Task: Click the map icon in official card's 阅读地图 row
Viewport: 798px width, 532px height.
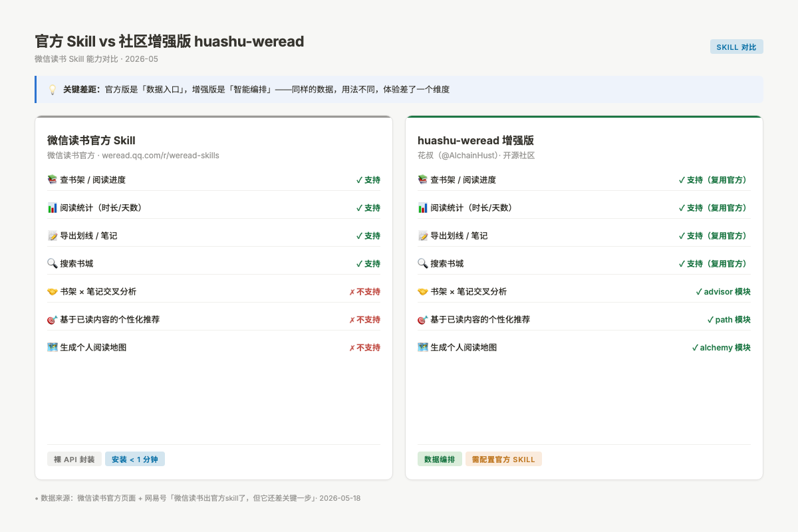Action: coord(53,347)
